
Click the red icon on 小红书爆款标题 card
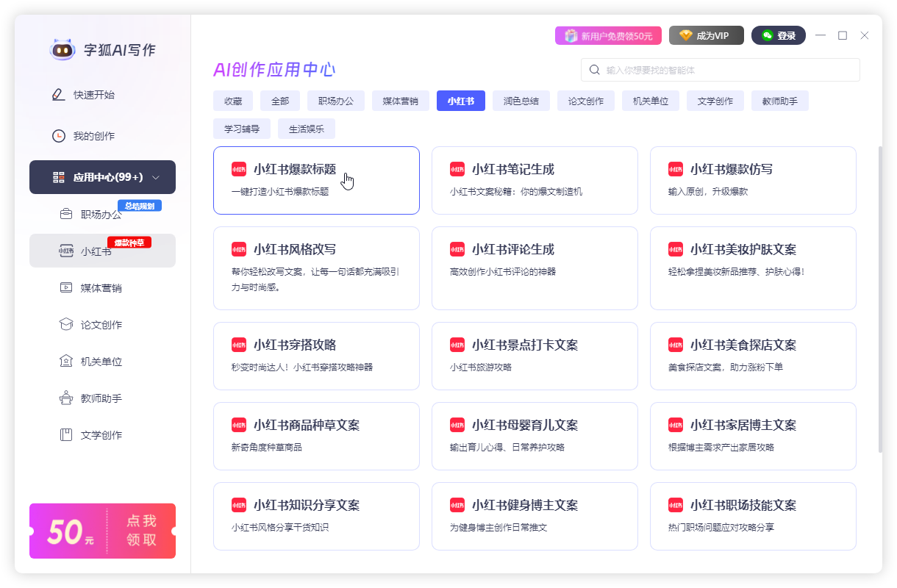point(239,169)
